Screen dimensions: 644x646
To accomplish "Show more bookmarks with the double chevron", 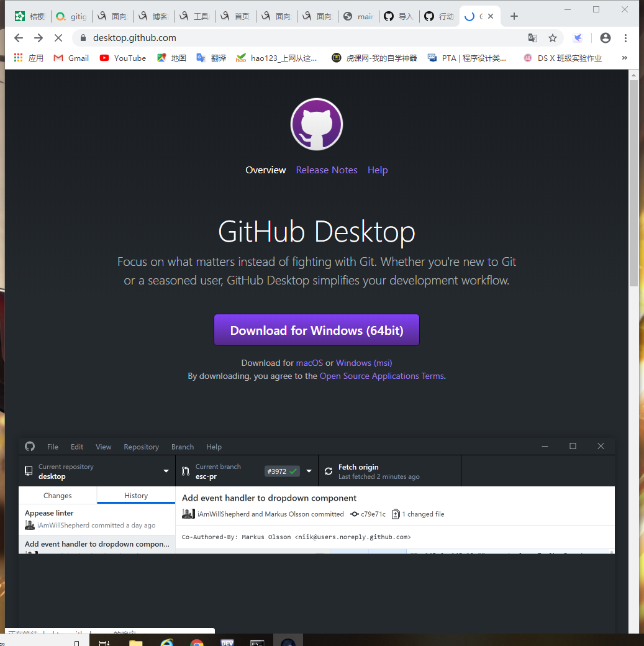I will (x=625, y=58).
